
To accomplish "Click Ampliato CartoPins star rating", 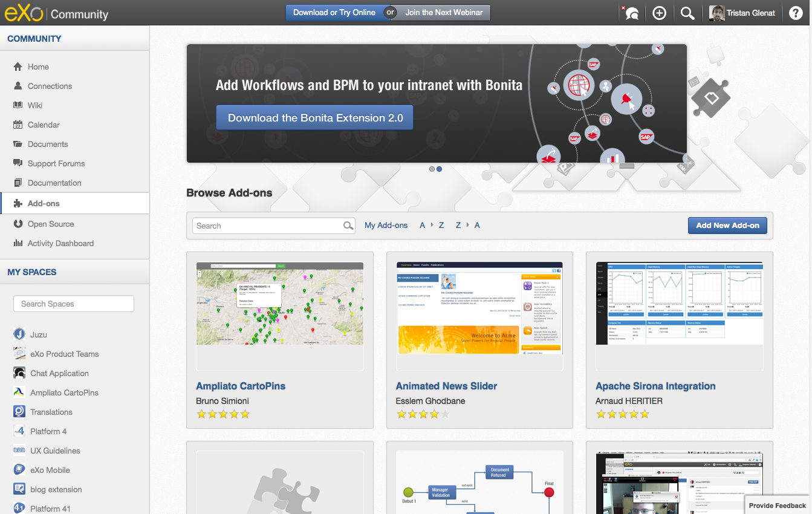I will (x=223, y=414).
